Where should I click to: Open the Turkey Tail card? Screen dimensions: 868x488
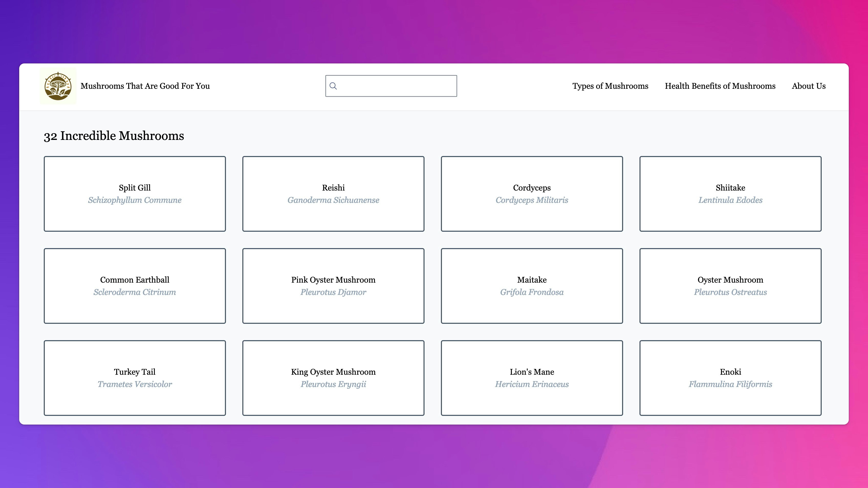[134, 378]
